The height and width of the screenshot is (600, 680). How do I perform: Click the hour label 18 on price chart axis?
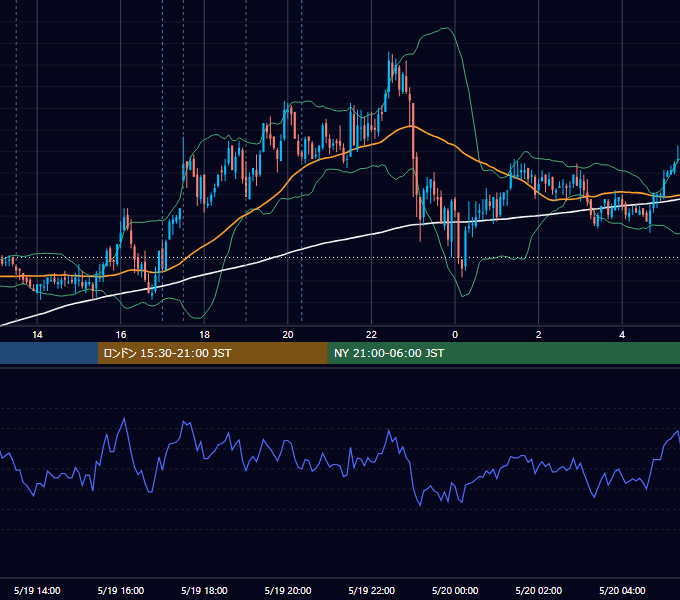point(204,335)
